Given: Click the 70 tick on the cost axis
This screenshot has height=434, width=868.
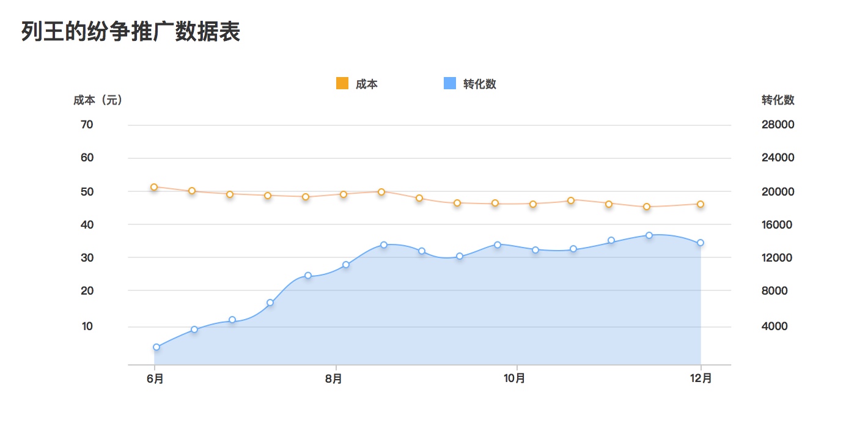Looking at the screenshot, I should pyautogui.click(x=87, y=125).
